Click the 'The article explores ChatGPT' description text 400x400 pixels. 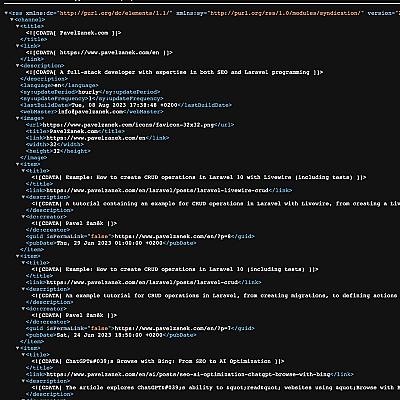216,388
